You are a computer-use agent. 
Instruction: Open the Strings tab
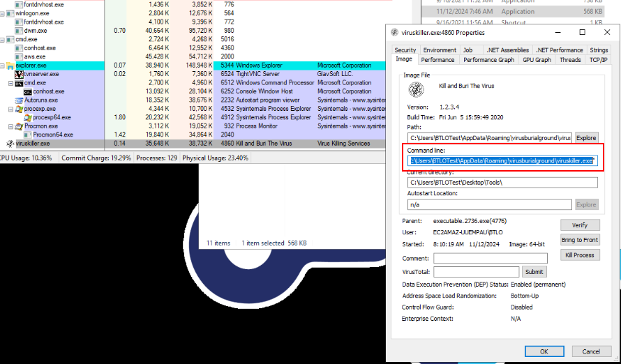click(599, 50)
